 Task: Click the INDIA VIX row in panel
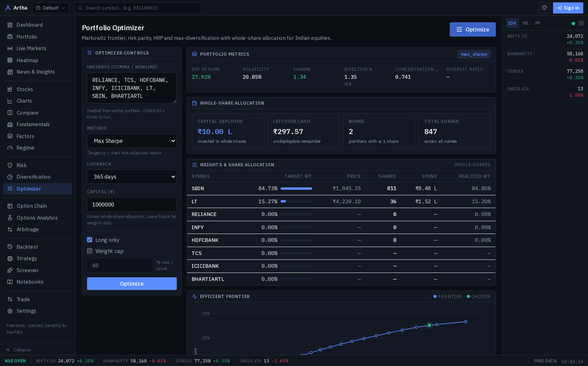[x=545, y=92]
